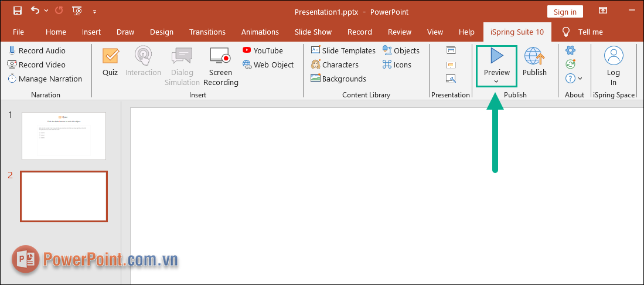Click the Preview play button
The height and width of the screenshot is (285, 644).
tap(496, 63)
